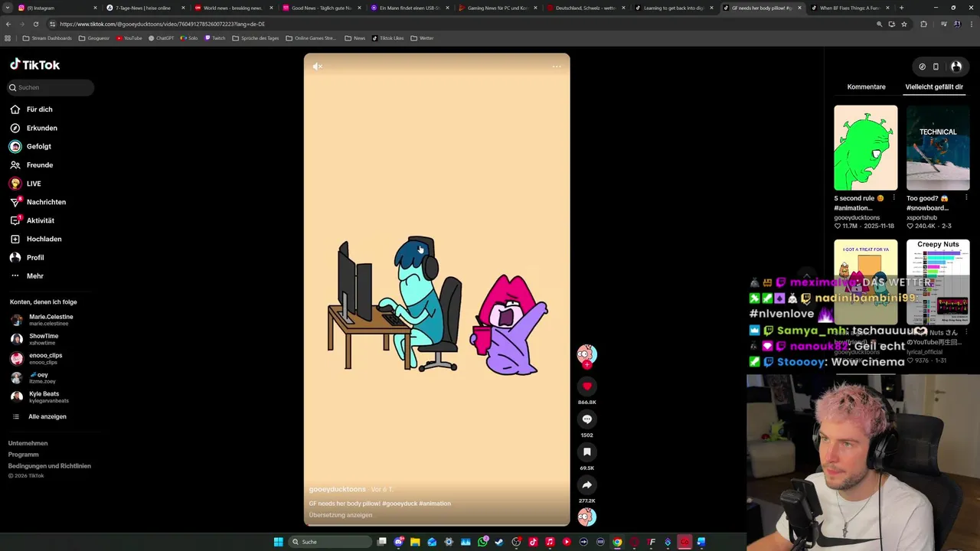
Task: Open a new browser tab
Action: coord(901,8)
